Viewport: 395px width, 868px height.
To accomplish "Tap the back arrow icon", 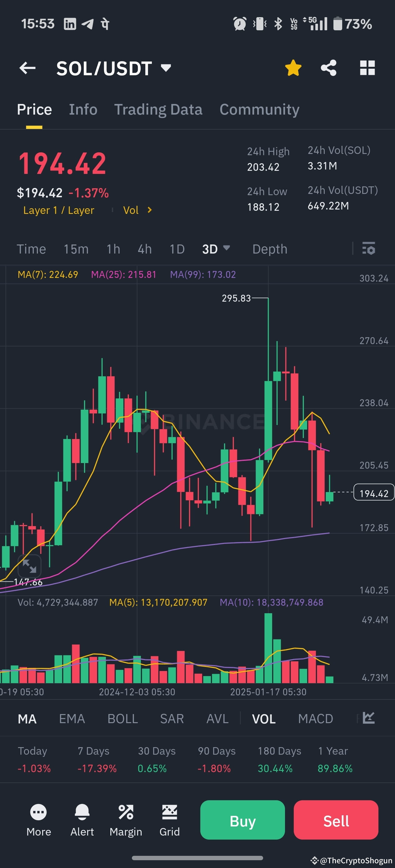I will (27, 68).
